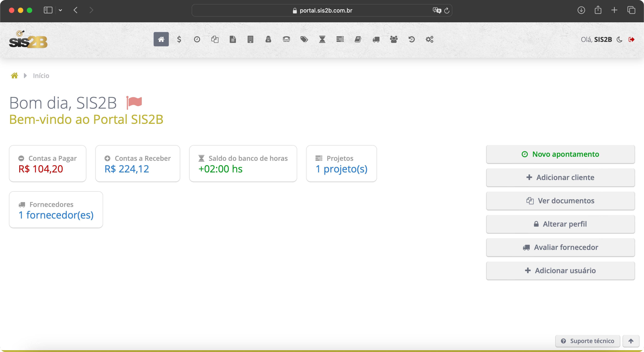The image size is (644, 352).
Task: Open the building icon in the navbar
Action: pyautogui.click(x=250, y=39)
